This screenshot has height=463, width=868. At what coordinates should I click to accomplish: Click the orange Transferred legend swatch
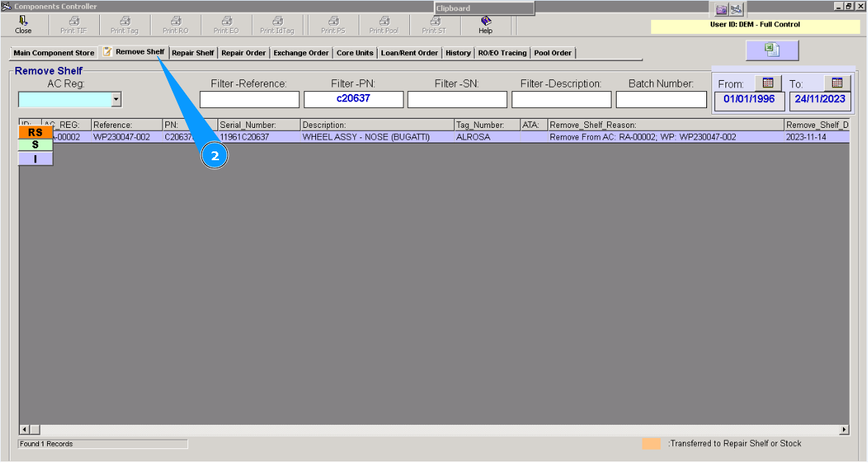[x=652, y=444]
